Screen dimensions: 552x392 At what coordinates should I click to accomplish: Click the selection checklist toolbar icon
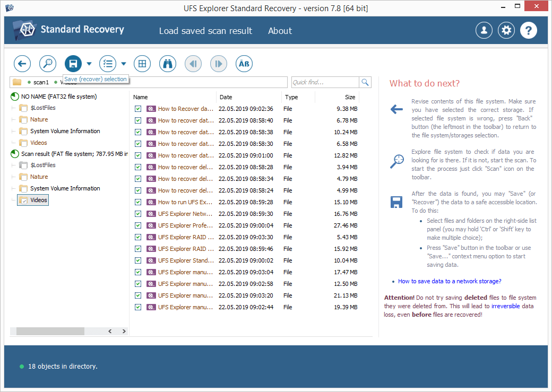(x=108, y=64)
